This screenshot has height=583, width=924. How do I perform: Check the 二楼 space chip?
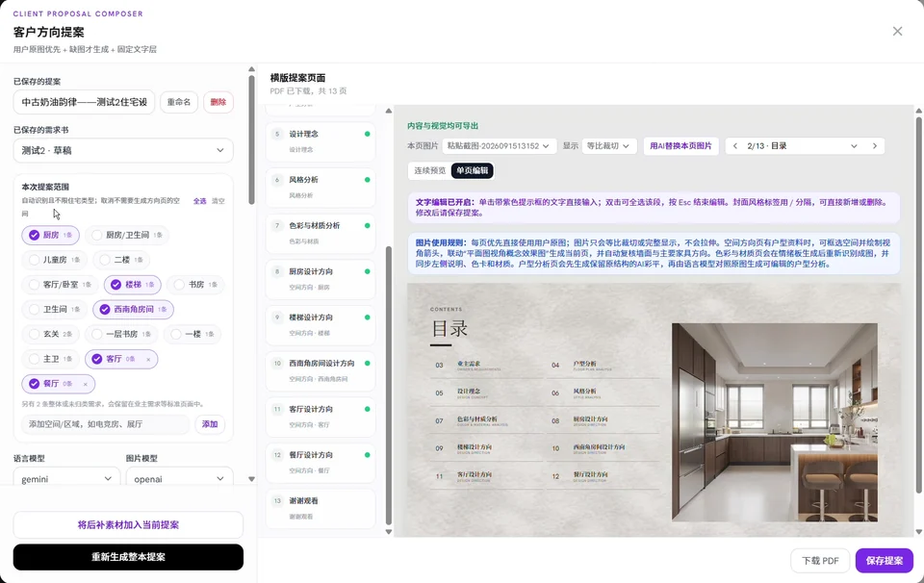(121, 260)
